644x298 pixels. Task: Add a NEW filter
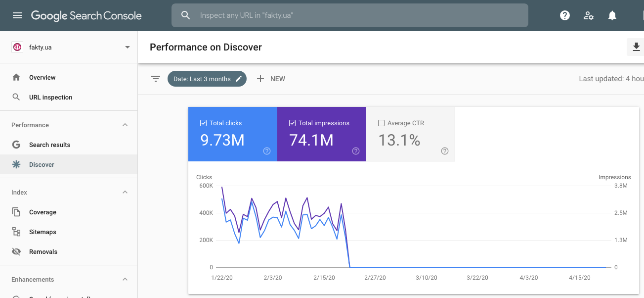[271, 79]
